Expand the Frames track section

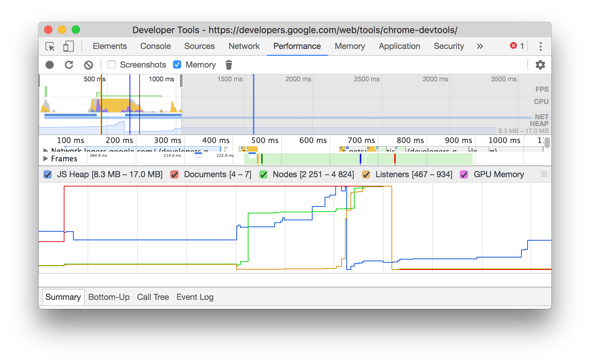point(45,159)
